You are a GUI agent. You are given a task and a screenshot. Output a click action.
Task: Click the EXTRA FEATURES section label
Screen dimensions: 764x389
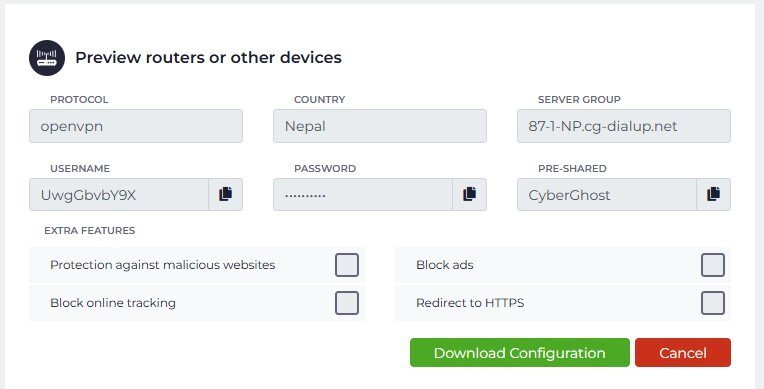[90, 231]
